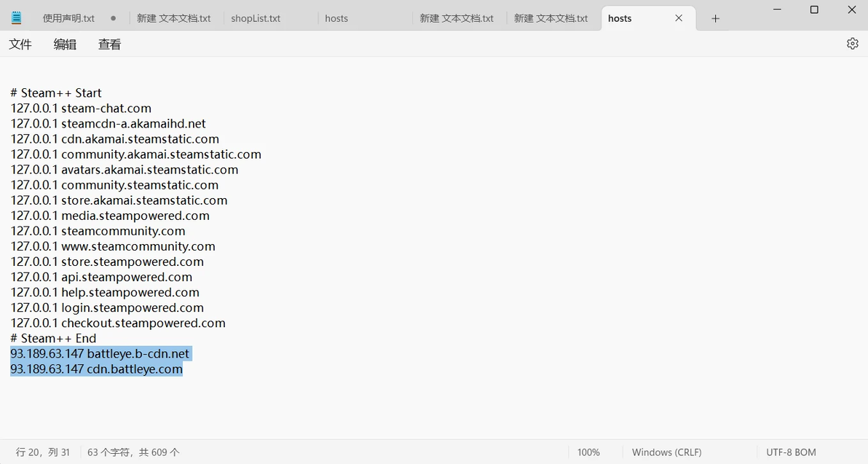
Task: Click the highlighted cdn.battleye.com line
Action: coord(96,369)
